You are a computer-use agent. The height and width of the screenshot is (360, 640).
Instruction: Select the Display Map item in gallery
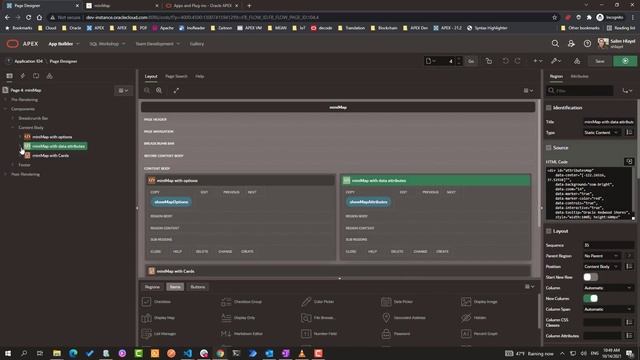coord(158,318)
